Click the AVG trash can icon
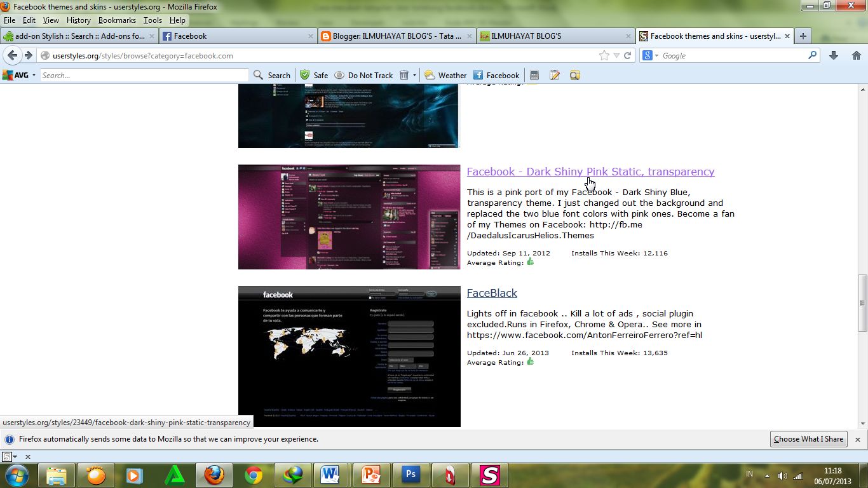The width and height of the screenshot is (868, 488). click(x=403, y=75)
